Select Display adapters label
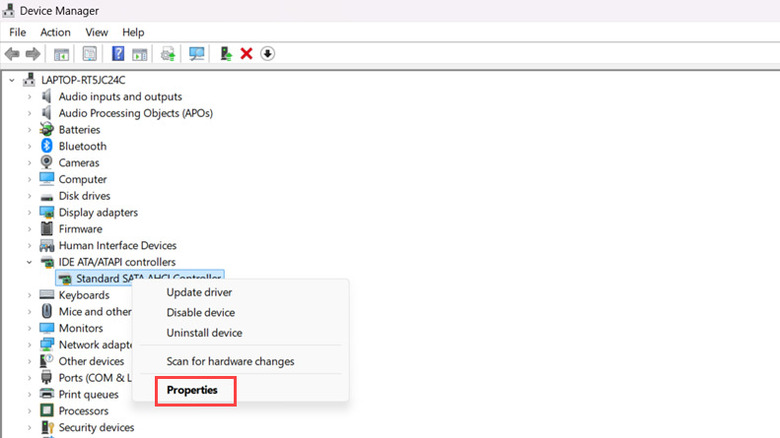The width and height of the screenshot is (780, 438). pyautogui.click(x=98, y=213)
